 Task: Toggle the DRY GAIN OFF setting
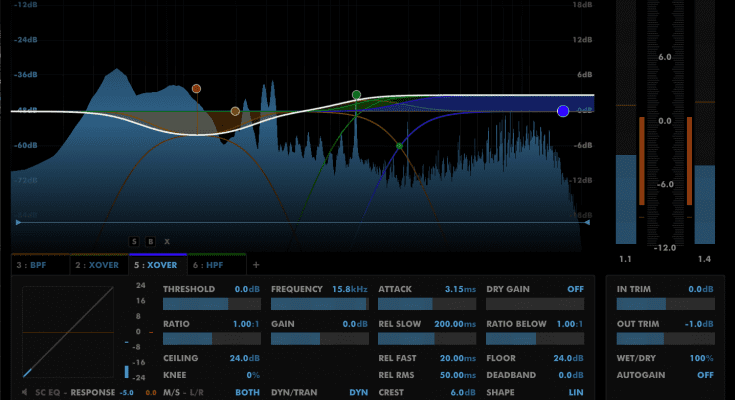[x=575, y=289]
